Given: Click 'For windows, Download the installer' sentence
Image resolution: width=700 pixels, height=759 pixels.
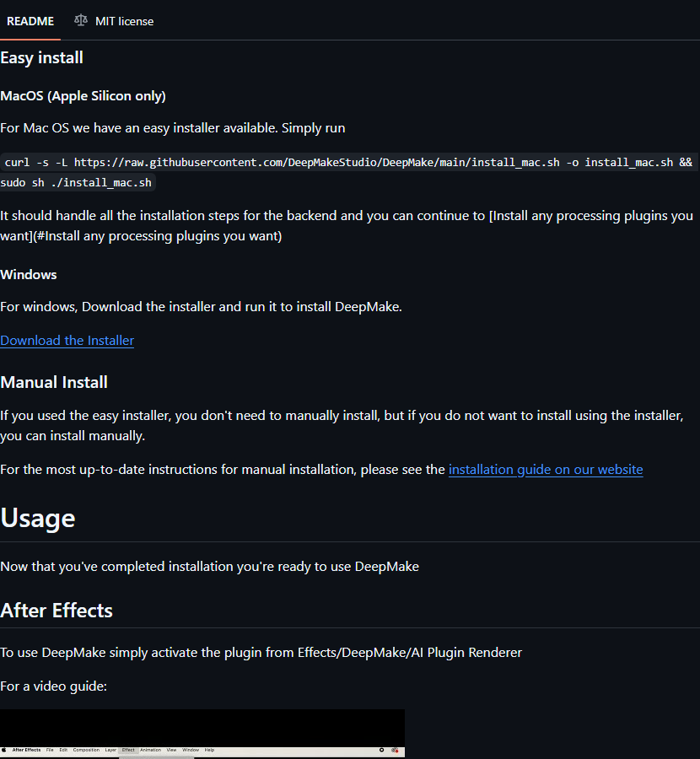Looking at the screenshot, I should pos(201,306).
